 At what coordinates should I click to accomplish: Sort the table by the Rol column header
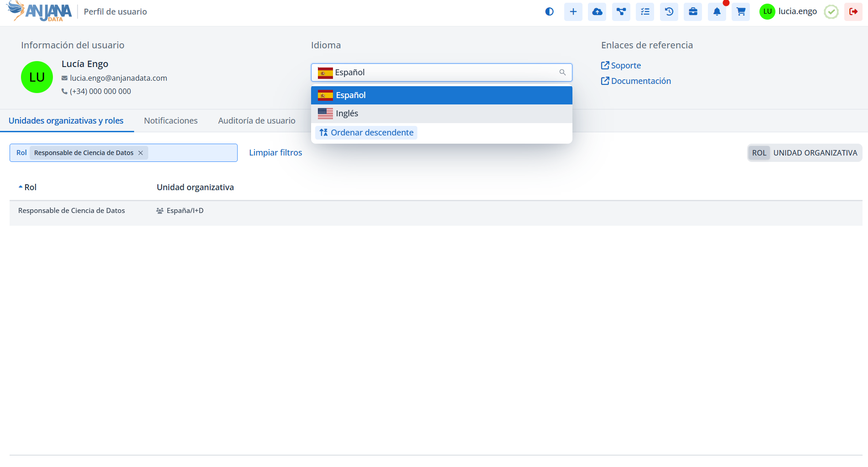[x=30, y=187]
